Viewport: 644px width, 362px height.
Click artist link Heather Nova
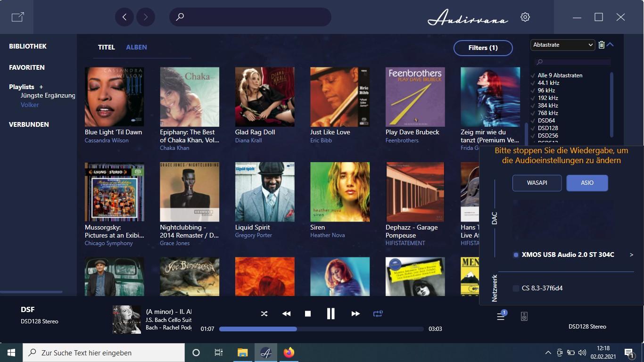pyautogui.click(x=328, y=235)
